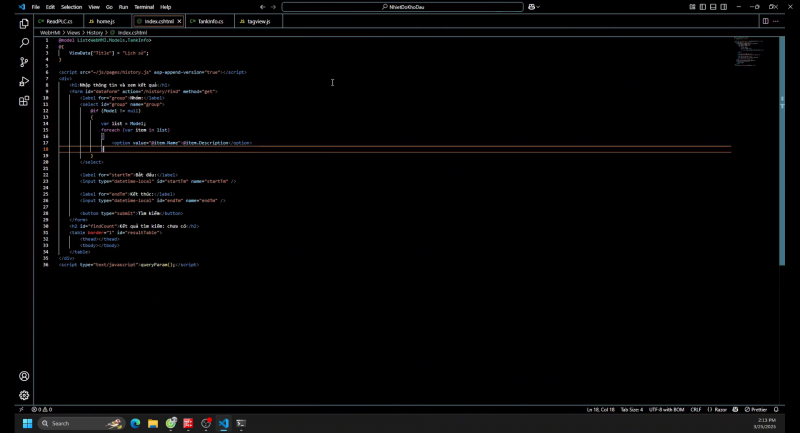Toggle the bottom panel
The image size is (800, 433).
pos(713,7)
